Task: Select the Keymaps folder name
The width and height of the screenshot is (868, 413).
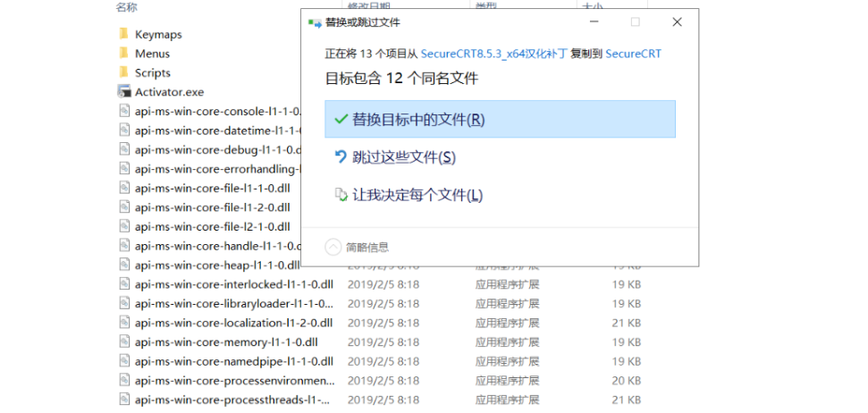Action: [x=158, y=34]
